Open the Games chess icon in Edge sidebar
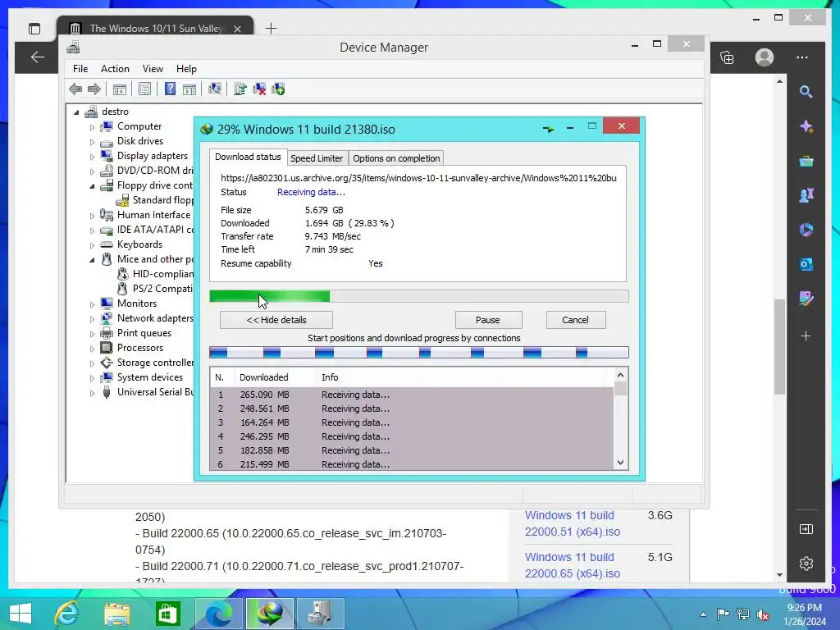840x630 pixels. (806, 195)
